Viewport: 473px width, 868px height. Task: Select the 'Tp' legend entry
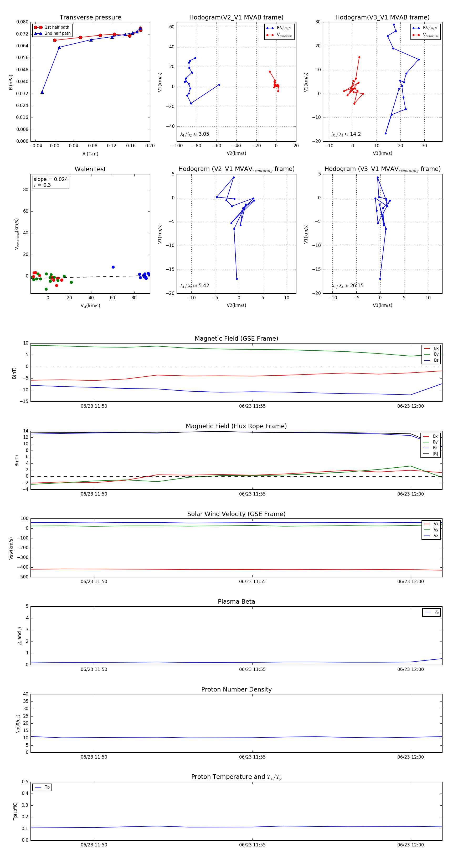[x=43, y=788]
